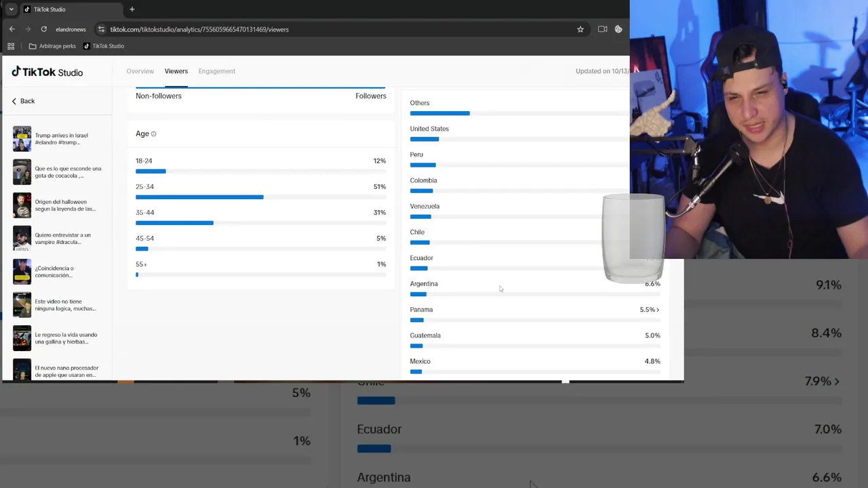This screenshot has height=488, width=868.
Task: Select Le regreso la vida usando una gallina title
Action: click(x=66, y=338)
